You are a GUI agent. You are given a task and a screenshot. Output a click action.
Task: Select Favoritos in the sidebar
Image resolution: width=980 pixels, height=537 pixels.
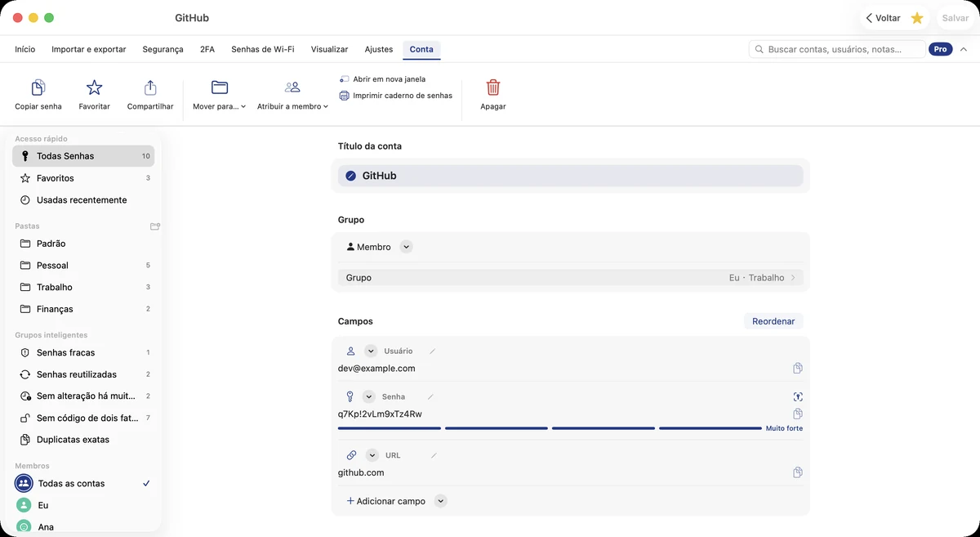(83, 178)
